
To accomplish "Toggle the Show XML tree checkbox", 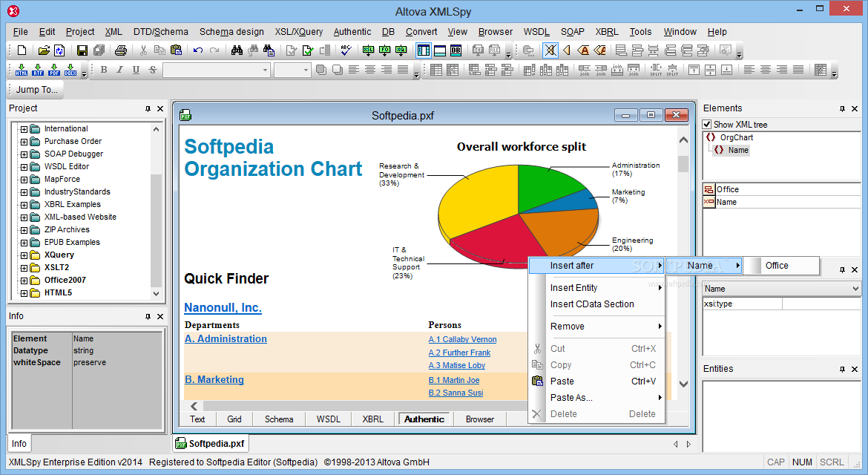I will [x=707, y=125].
